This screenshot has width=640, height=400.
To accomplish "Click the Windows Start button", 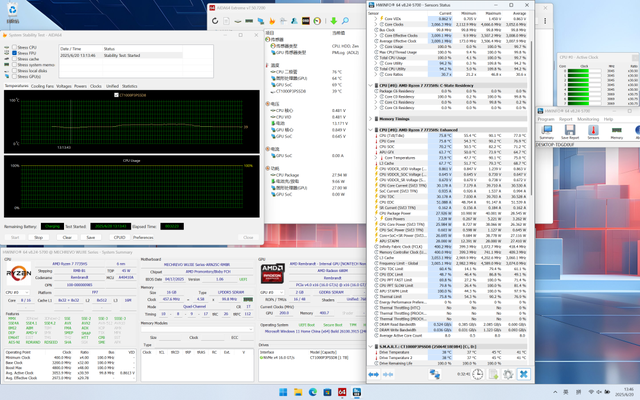I will coord(283,392).
